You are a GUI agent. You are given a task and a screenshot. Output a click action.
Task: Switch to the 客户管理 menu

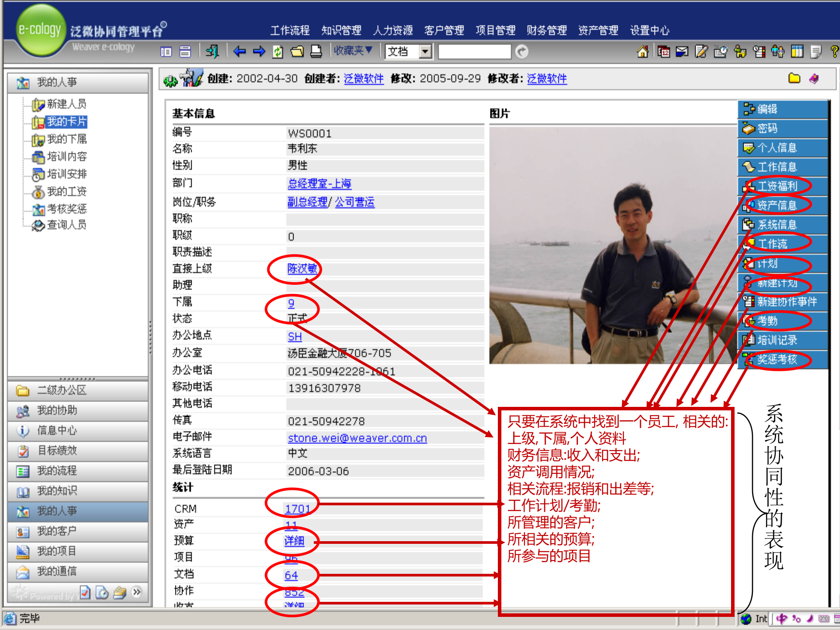click(444, 31)
